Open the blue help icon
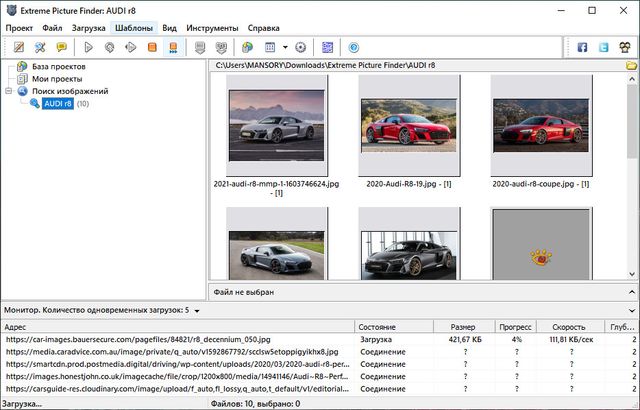The image size is (640, 410). (353, 47)
